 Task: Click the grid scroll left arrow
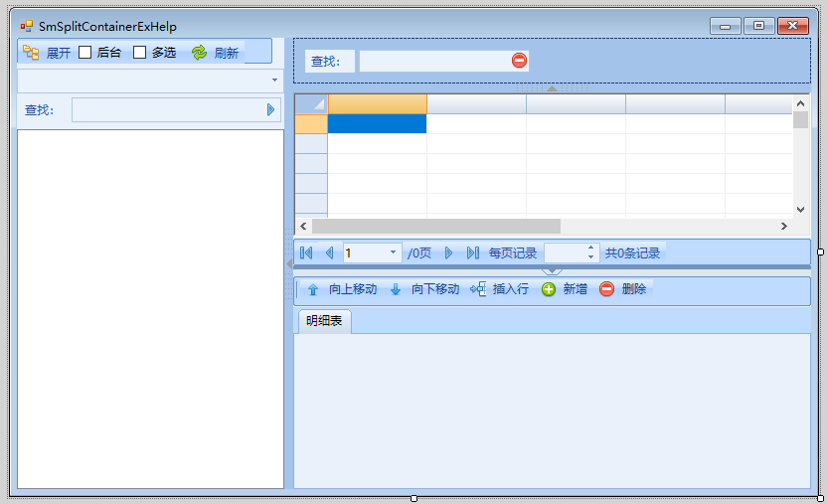(303, 226)
